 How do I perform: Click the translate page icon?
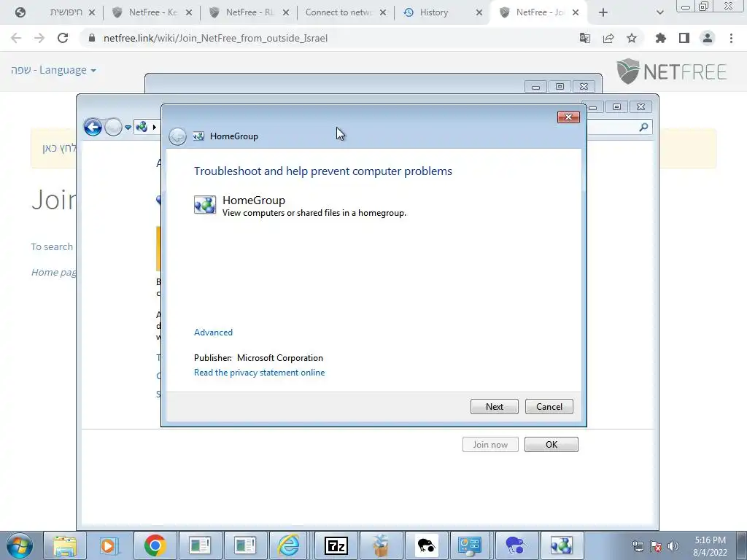(x=585, y=38)
